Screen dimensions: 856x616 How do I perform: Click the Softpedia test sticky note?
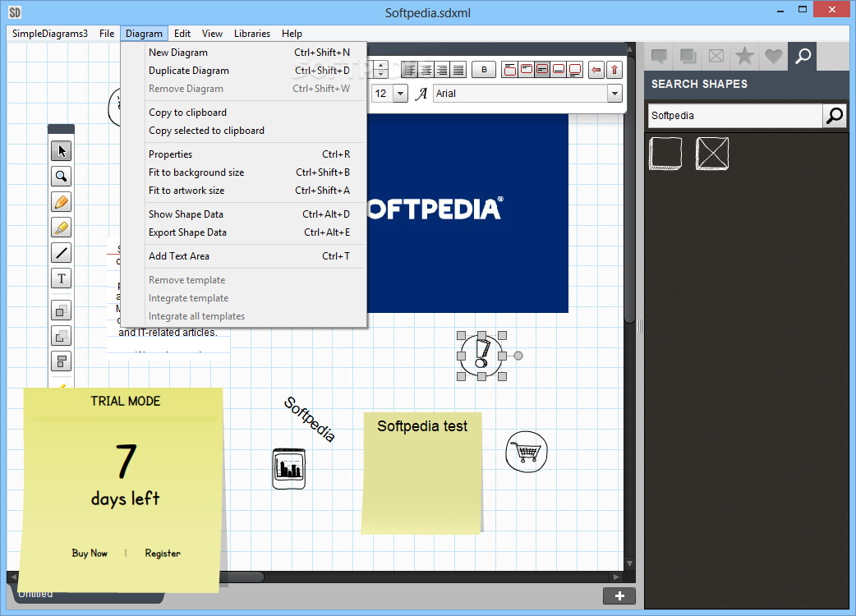click(x=422, y=473)
